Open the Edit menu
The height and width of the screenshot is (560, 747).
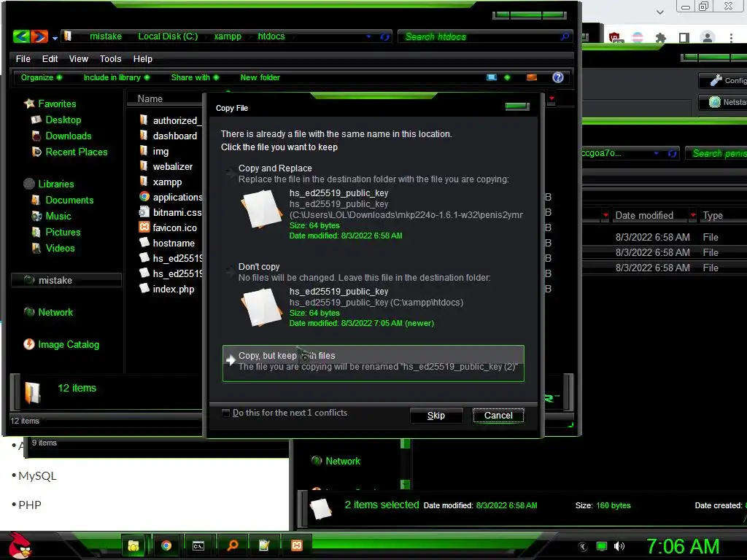(x=50, y=59)
